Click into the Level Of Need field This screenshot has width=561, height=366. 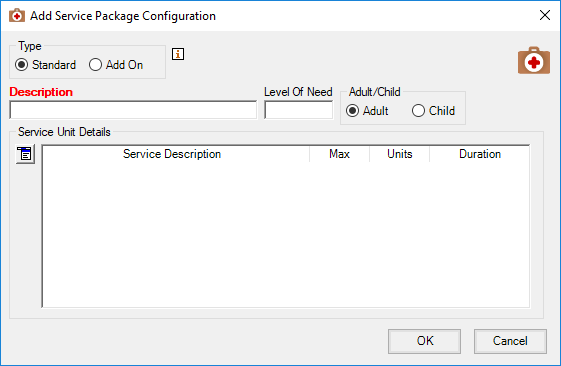(x=299, y=110)
